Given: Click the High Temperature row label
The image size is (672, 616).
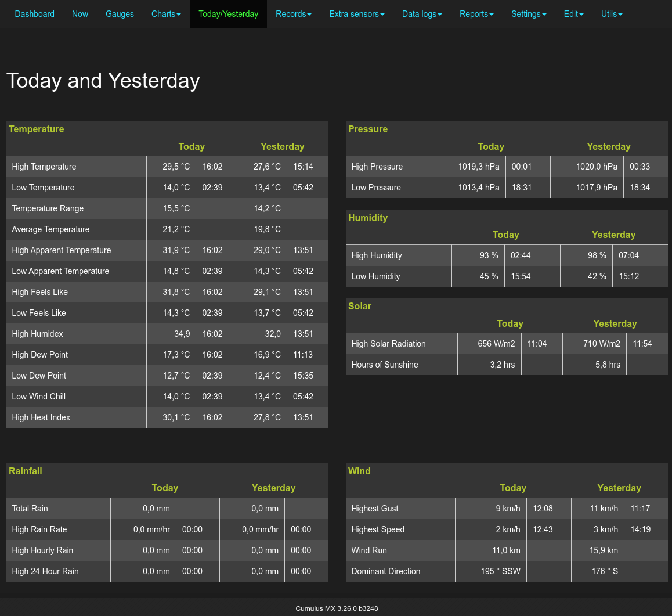Looking at the screenshot, I should (x=44, y=167).
